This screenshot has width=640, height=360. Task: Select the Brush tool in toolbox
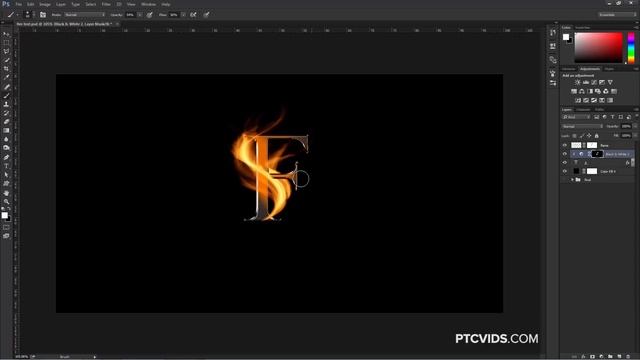[x=6, y=96]
